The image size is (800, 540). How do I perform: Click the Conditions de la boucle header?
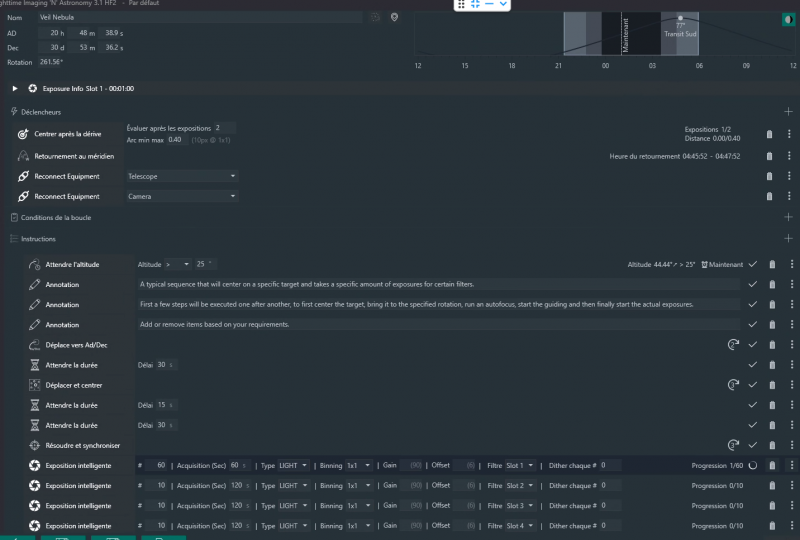click(x=55, y=217)
